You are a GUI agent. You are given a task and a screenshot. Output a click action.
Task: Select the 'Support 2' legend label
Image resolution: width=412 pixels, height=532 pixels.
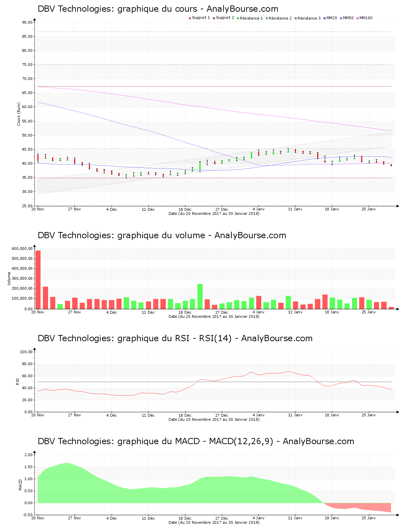pyautogui.click(x=225, y=18)
